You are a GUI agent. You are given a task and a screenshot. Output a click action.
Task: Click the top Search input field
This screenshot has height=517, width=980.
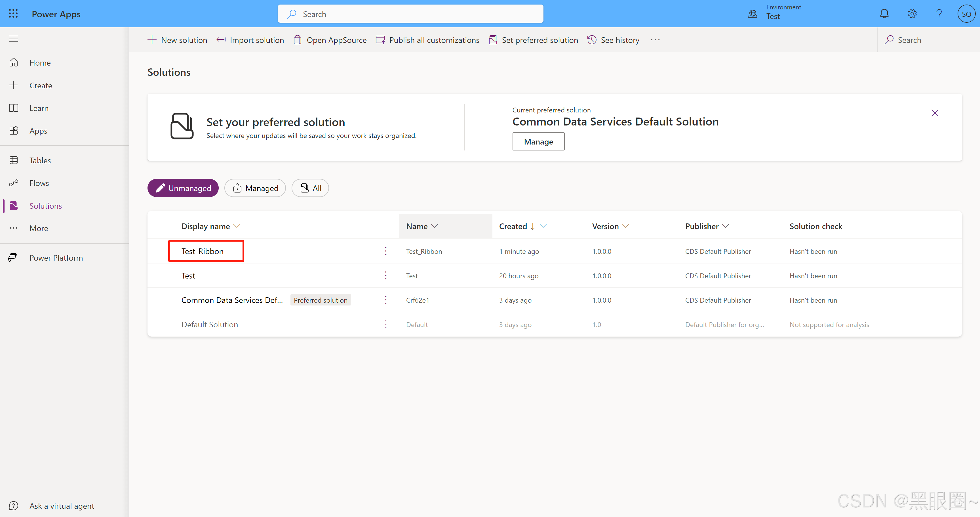[410, 13]
